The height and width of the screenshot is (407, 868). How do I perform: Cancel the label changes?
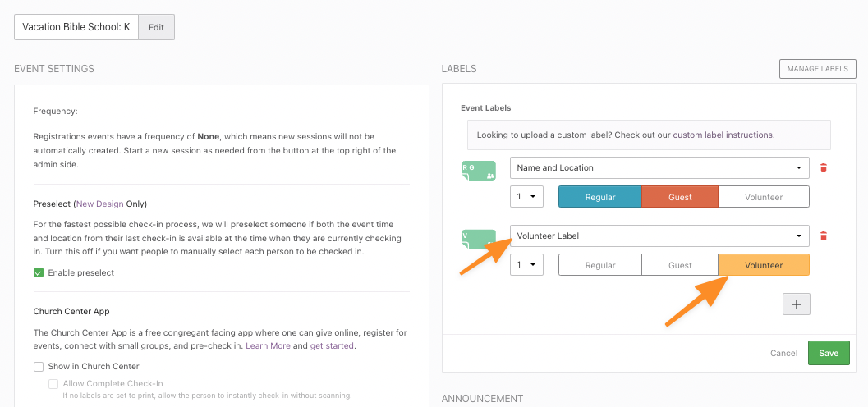click(x=784, y=354)
